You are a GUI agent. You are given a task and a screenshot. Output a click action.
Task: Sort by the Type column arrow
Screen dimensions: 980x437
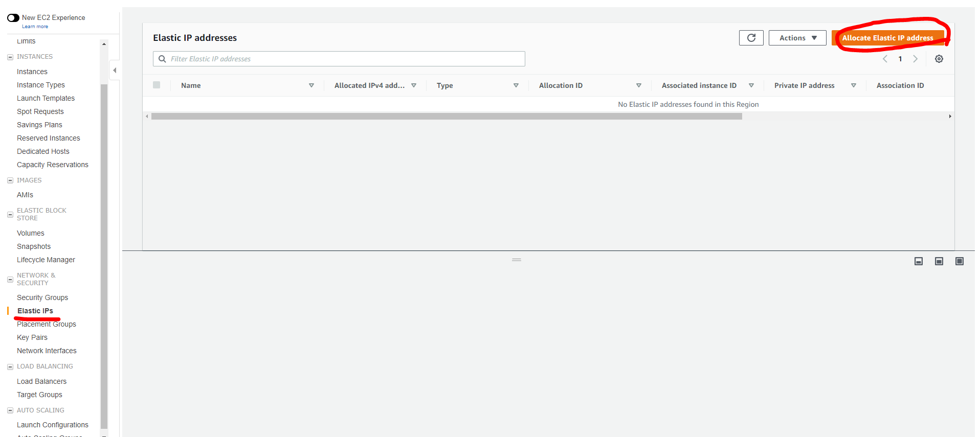click(x=516, y=85)
